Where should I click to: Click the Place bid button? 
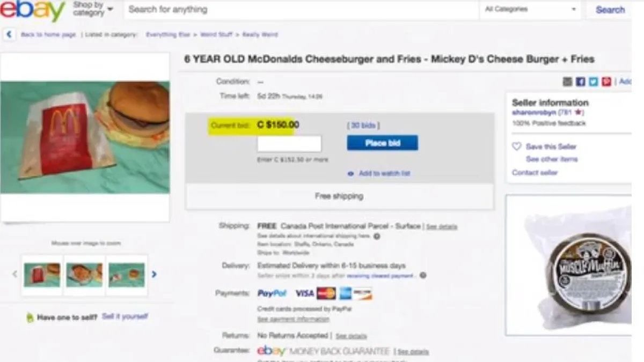click(382, 143)
